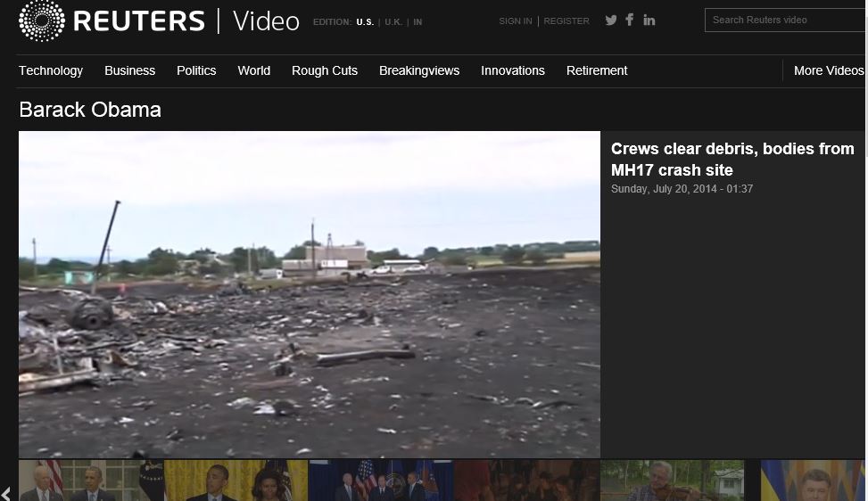Switch to the IN edition
This screenshot has width=868, height=501.
(x=417, y=22)
